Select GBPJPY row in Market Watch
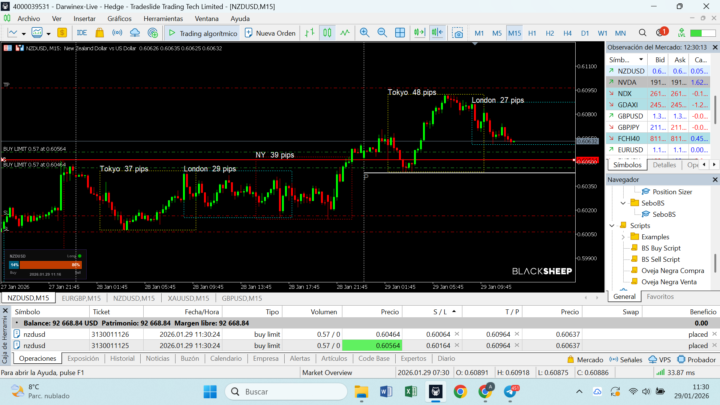This screenshot has width=720, height=405. [x=658, y=127]
